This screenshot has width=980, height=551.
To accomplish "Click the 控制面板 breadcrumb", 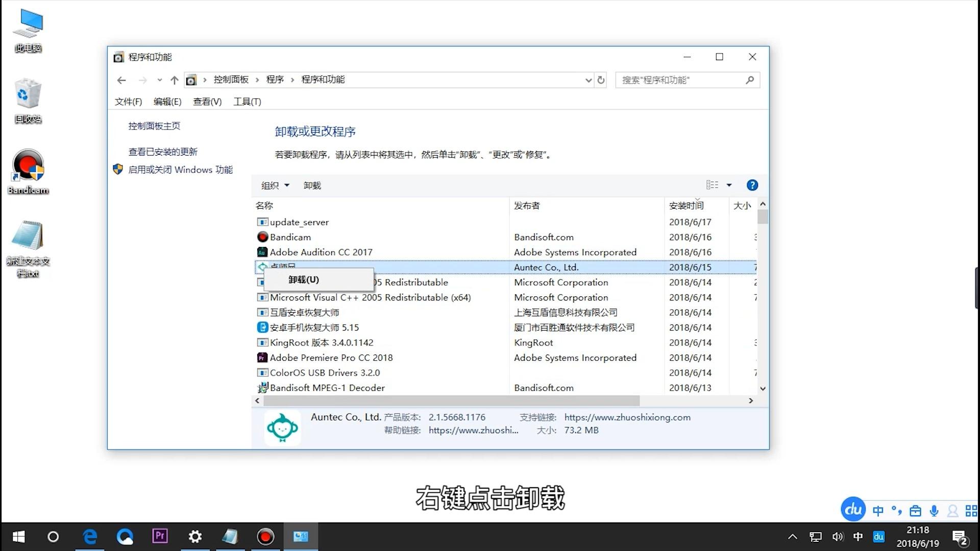I will [231, 80].
